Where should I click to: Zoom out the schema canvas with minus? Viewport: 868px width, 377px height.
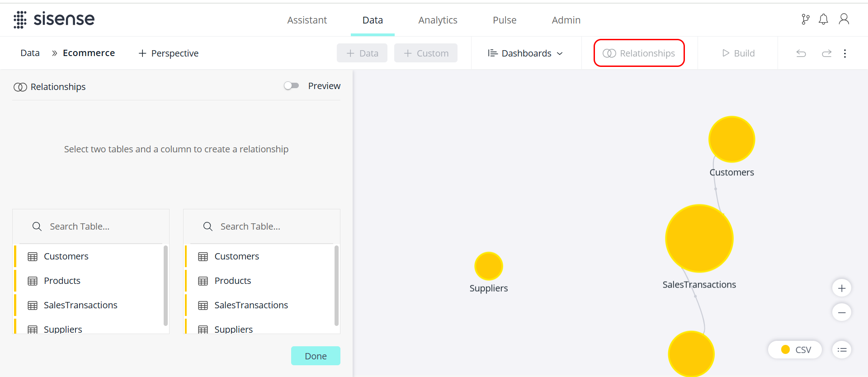tap(842, 312)
